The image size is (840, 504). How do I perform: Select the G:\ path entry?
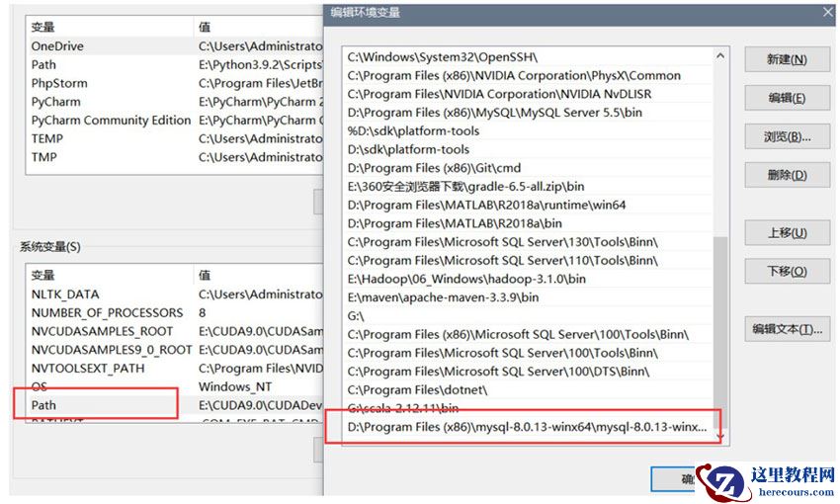(529, 316)
